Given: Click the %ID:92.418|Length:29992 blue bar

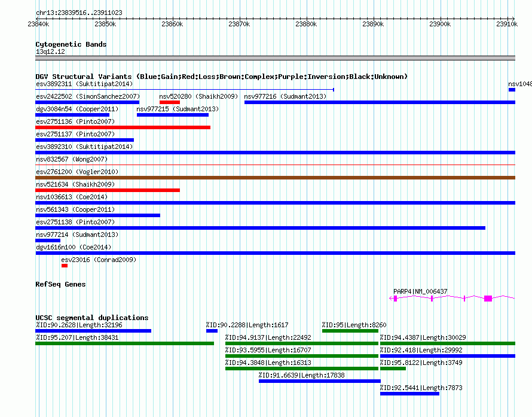Looking at the screenshot, I should pyautogui.click(x=448, y=356).
